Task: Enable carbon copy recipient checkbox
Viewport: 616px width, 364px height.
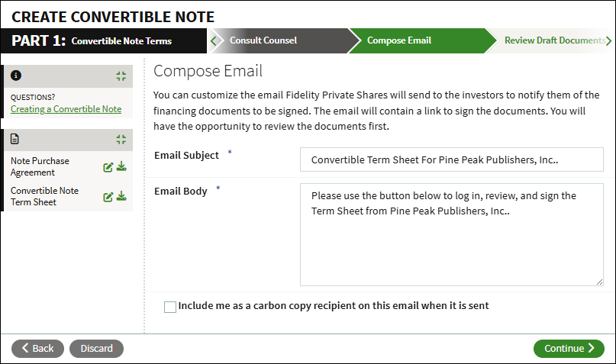Action: pyautogui.click(x=170, y=307)
